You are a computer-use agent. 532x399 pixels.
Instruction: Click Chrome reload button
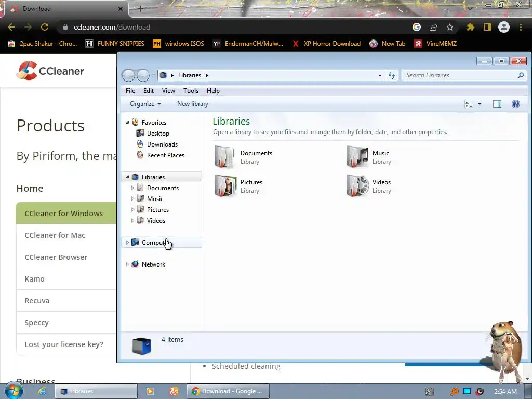pyautogui.click(x=45, y=27)
